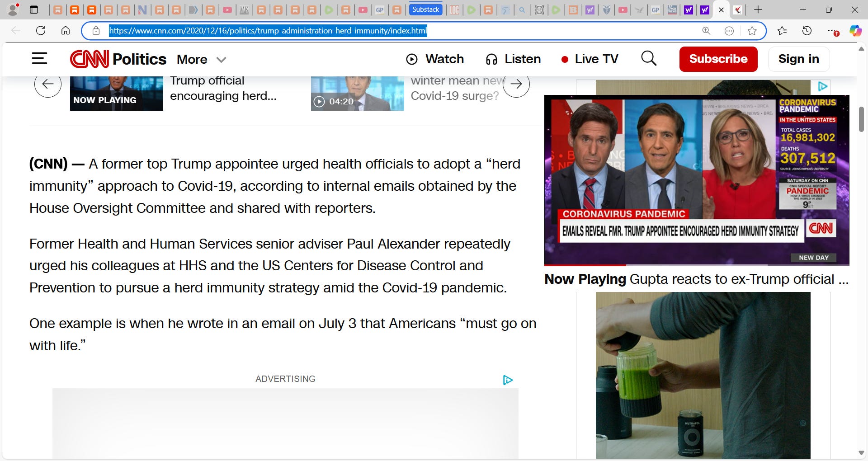Click the Sign in button
The width and height of the screenshot is (868, 461).
pyautogui.click(x=799, y=59)
